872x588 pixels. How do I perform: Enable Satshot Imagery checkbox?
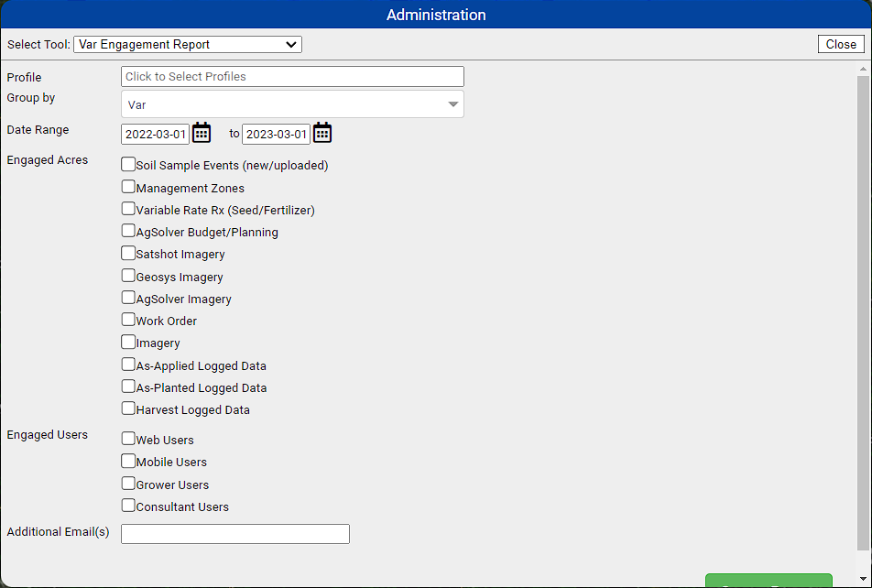[x=128, y=253]
